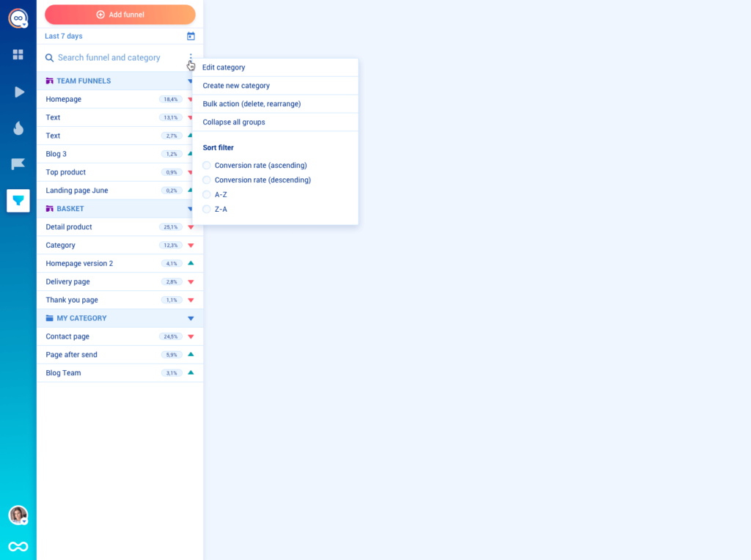Image resolution: width=751 pixels, height=560 pixels.
Task: Click the trend arrow for Detail product
Action: coord(191,227)
